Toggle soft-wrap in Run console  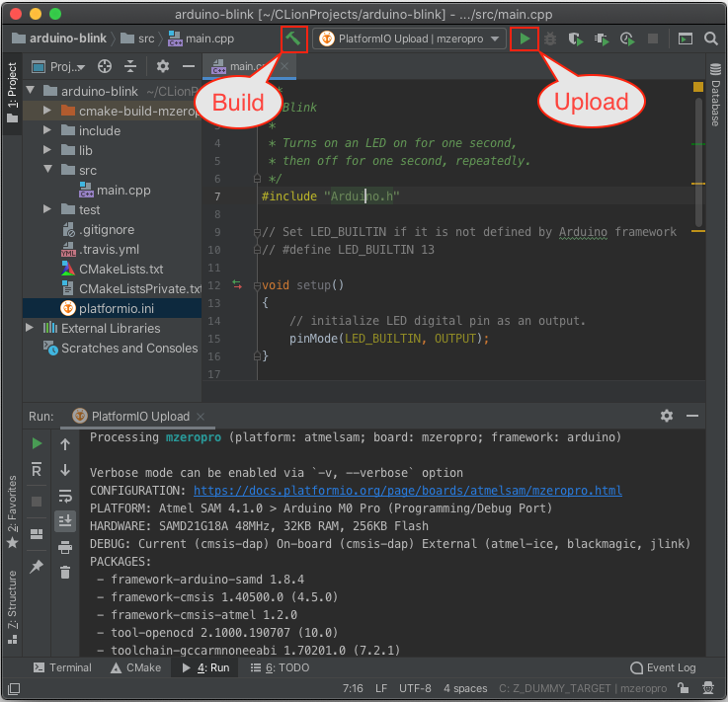tap(65, 496)
